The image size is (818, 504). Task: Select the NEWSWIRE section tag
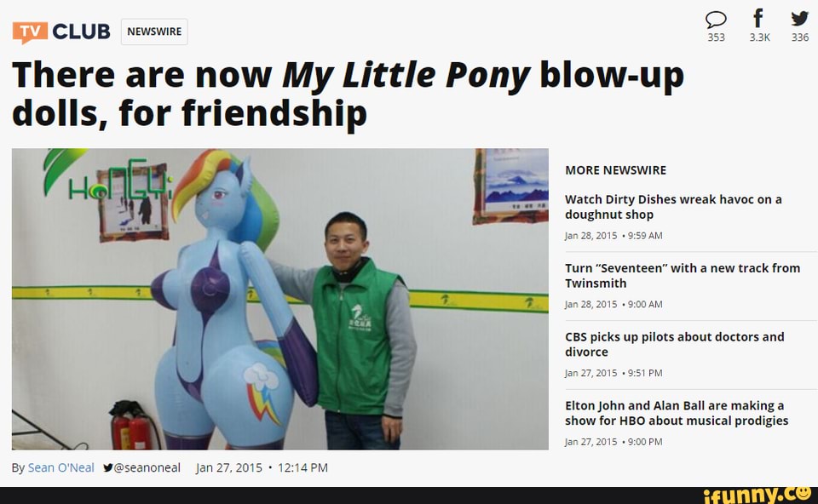tap(154, 31)
